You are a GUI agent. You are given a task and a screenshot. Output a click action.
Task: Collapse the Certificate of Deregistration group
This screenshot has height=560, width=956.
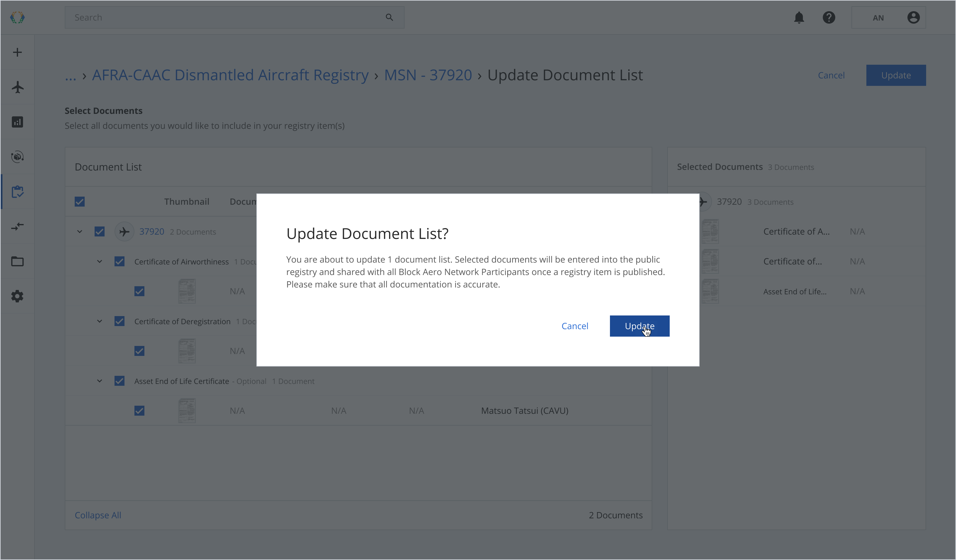click(x=99, y=321)
